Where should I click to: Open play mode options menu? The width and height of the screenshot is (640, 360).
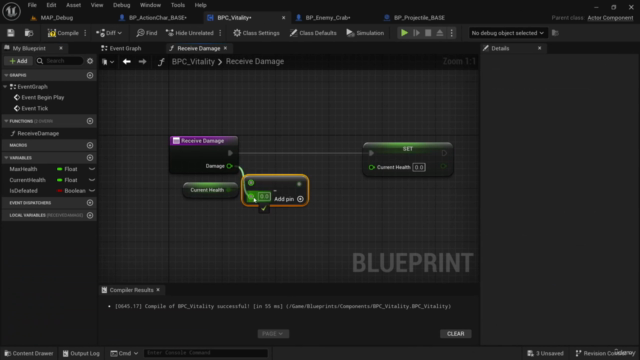pos(451,33)
